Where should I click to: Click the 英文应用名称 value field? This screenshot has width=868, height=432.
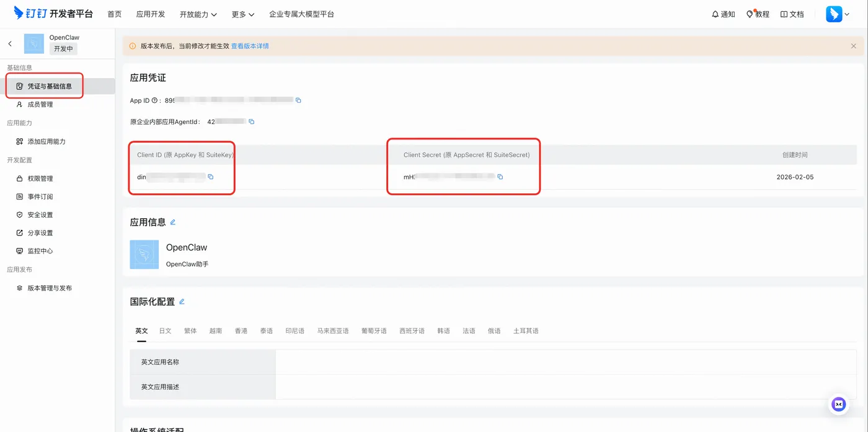point(566,362)
